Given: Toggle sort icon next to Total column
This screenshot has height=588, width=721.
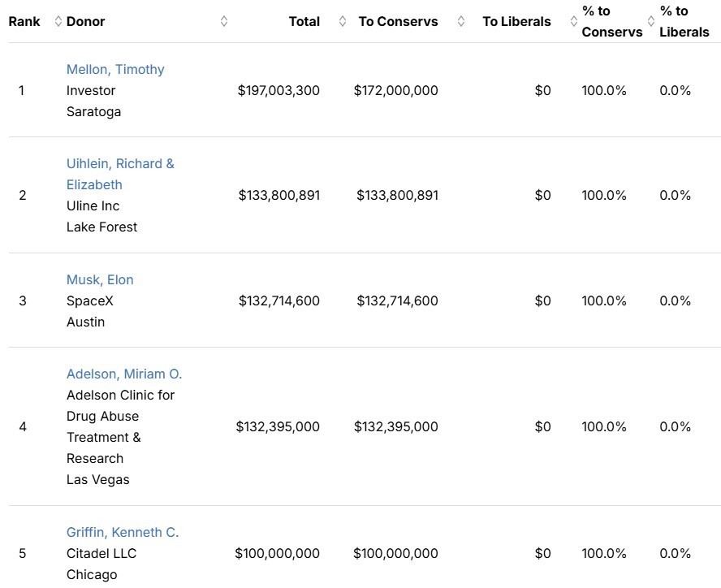Looking at the screenshot, I should [x=343, y=22].
